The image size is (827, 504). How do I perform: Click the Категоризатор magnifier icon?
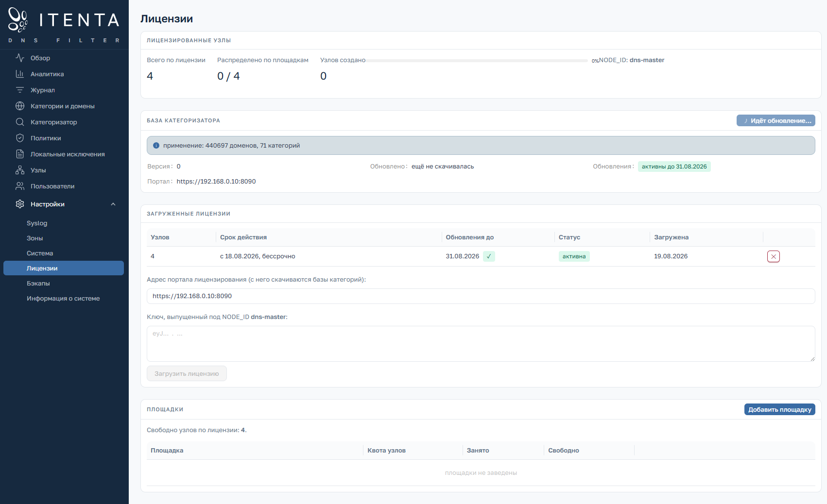(20, 122)
